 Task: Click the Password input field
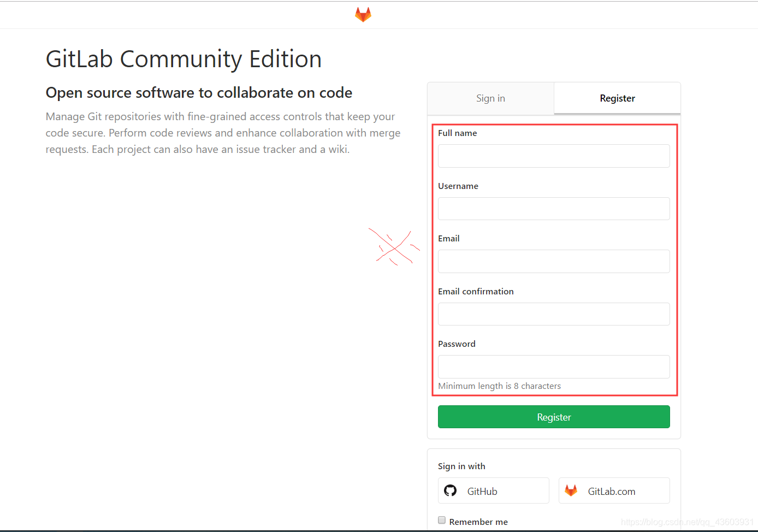(554, 367)
